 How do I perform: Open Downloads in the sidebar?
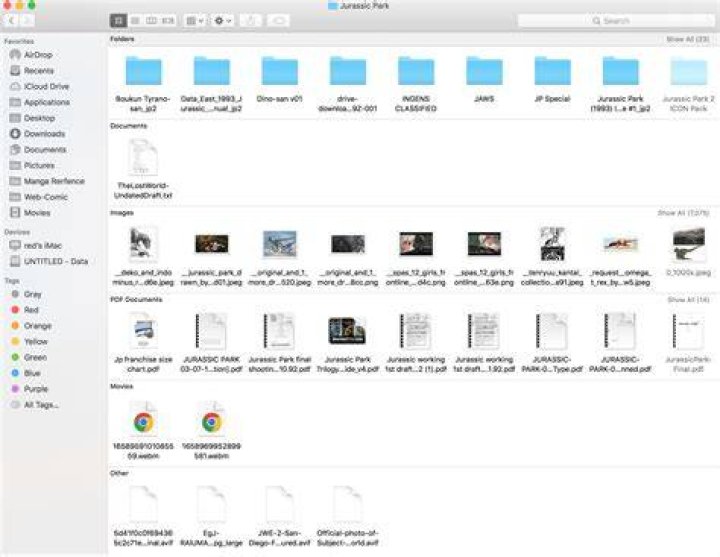tap(44, 134)
